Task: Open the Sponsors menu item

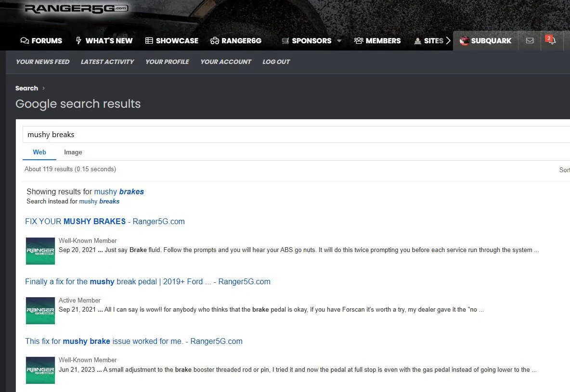Action: coord(307,41)
